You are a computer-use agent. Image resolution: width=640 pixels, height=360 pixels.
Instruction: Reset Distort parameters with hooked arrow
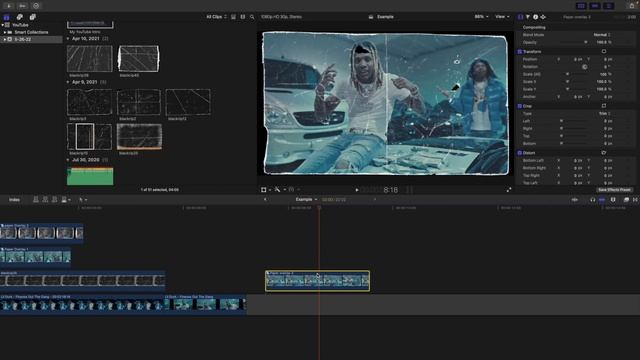(x=604, y=153)
